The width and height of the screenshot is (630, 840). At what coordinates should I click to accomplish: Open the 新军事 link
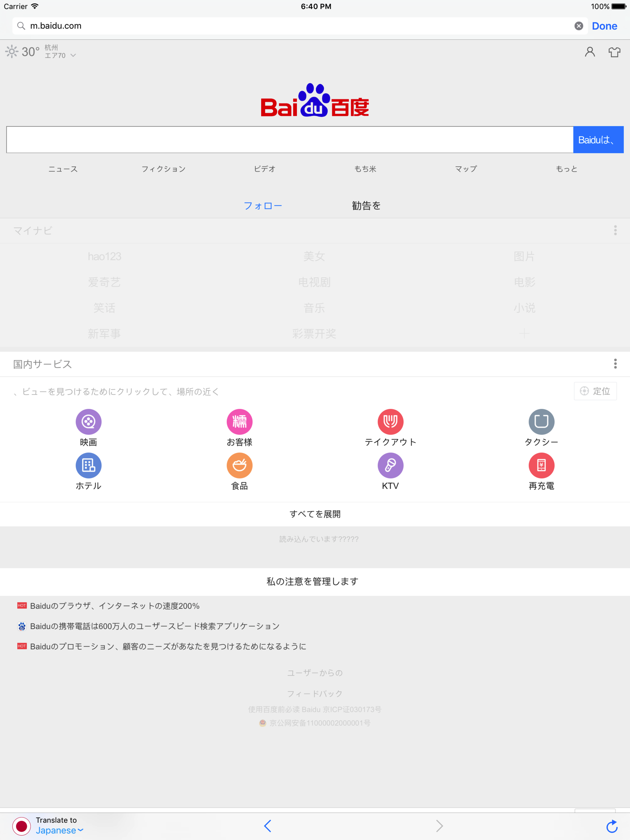click(105, 334)
